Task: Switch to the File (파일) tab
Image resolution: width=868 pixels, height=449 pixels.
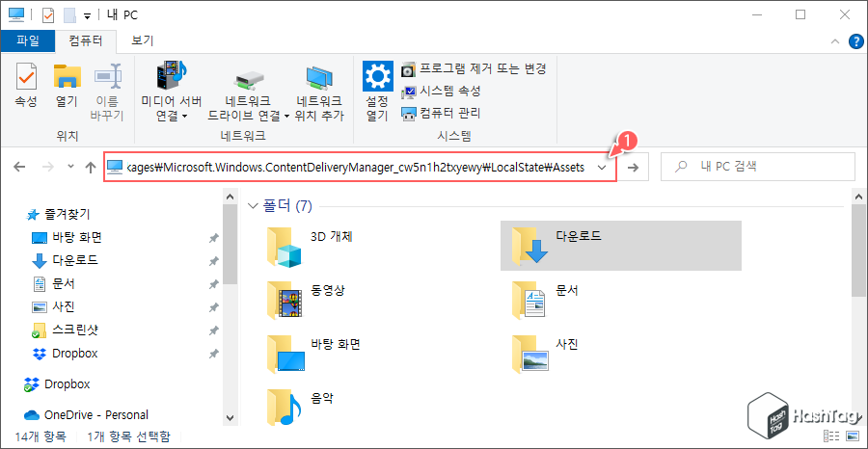Action: pyautogui.click(x=28, y=40)
